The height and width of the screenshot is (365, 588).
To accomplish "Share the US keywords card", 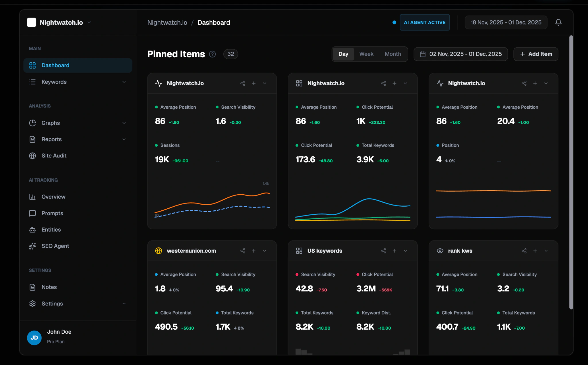I will [383, 251].
